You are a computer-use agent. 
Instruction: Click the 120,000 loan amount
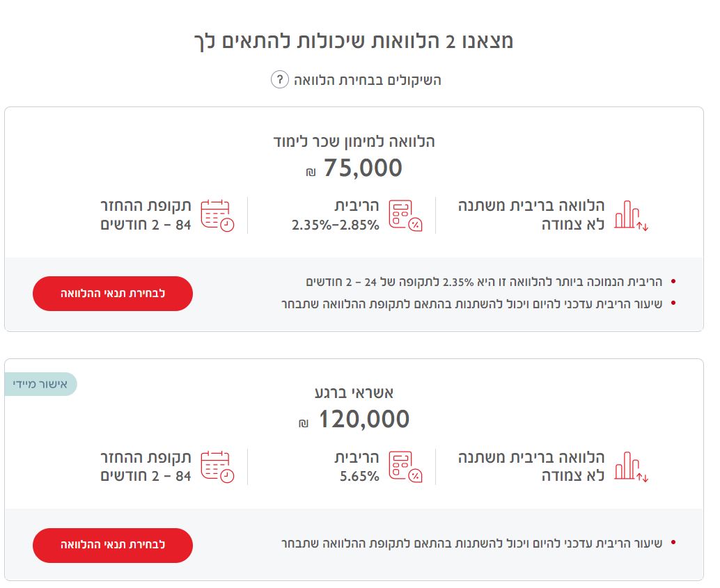coord(363,420)
